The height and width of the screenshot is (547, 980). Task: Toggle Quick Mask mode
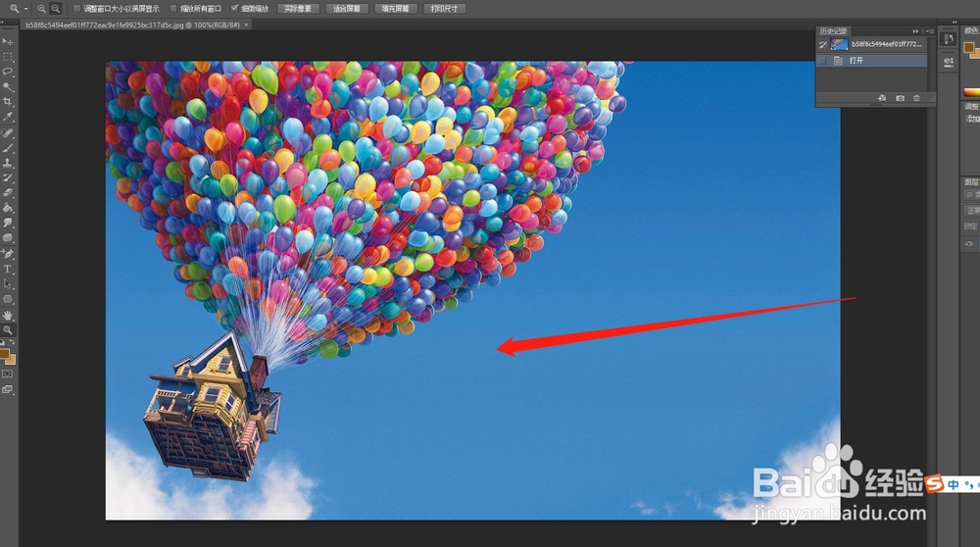8,373
